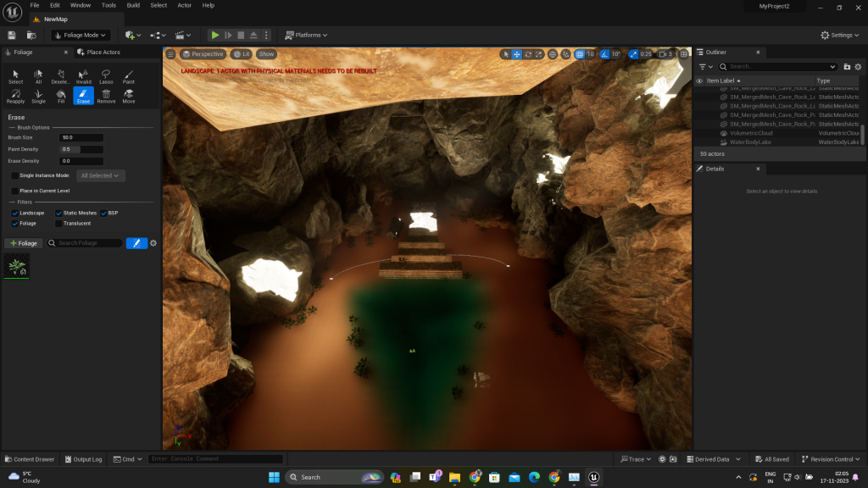Viewport: 868px width, 488px height.
Task: Start Play in editor
Action: click(x=214, y=35)
